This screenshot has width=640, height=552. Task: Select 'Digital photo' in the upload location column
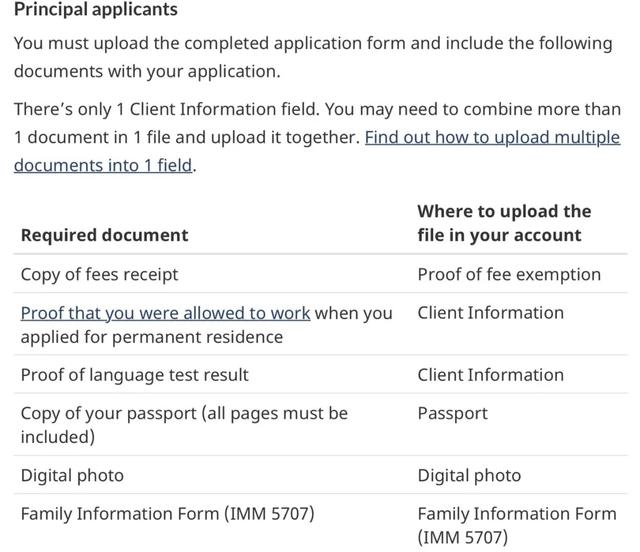pos(469,475)
